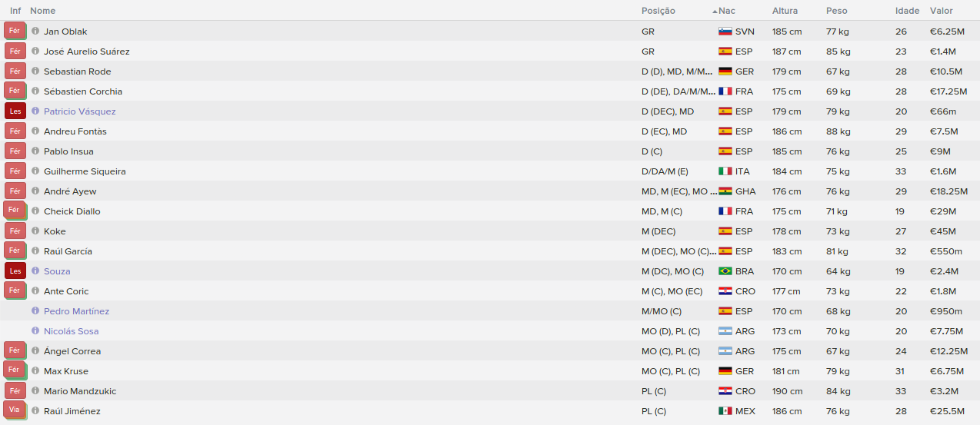Sort by Altura column header

(785, 11)
